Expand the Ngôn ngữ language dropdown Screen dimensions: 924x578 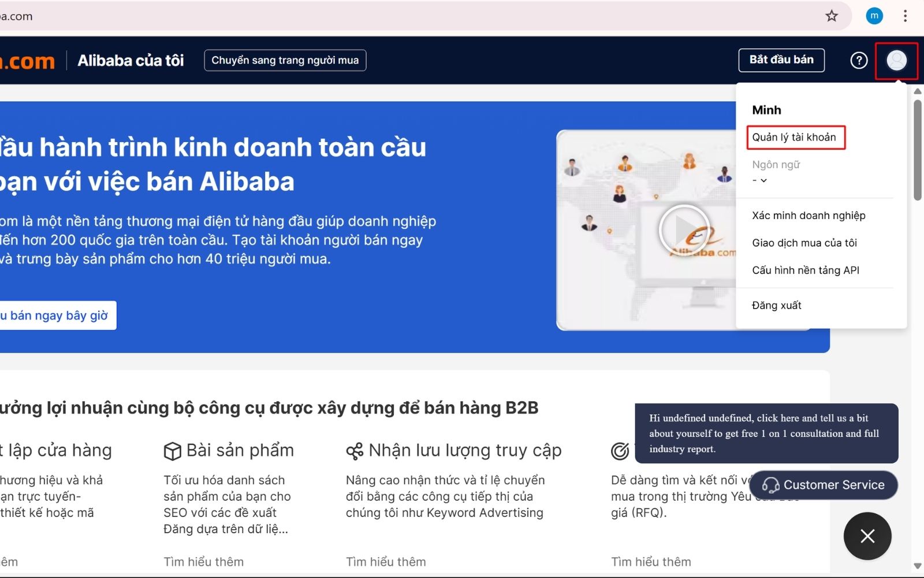pos(759,180)
